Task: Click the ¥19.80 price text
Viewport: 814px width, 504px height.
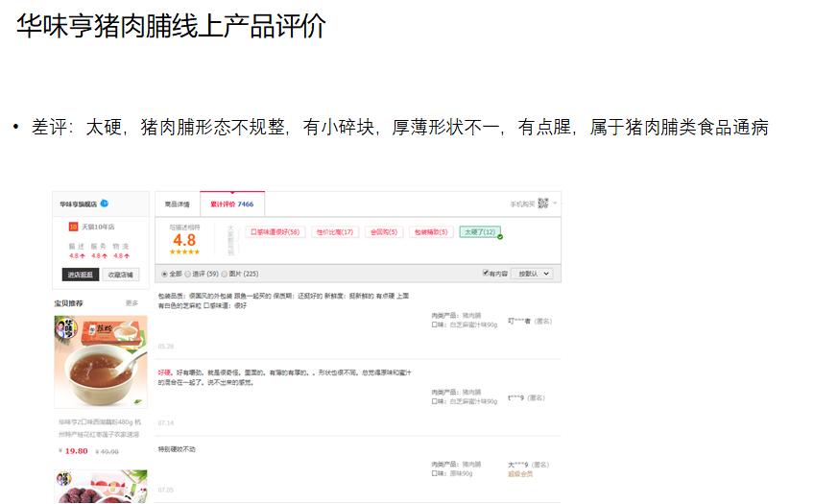Action: (x=73, y=451)
